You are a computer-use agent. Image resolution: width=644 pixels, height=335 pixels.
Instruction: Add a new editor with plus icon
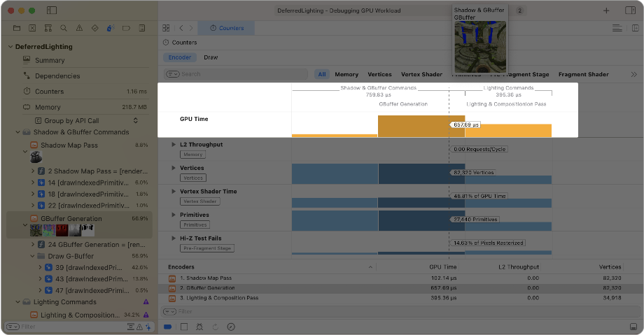606,10
